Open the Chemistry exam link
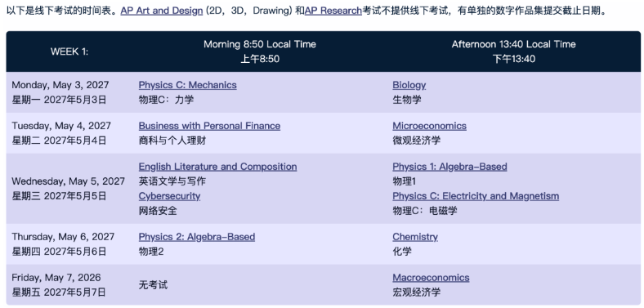 click(415, 237)
